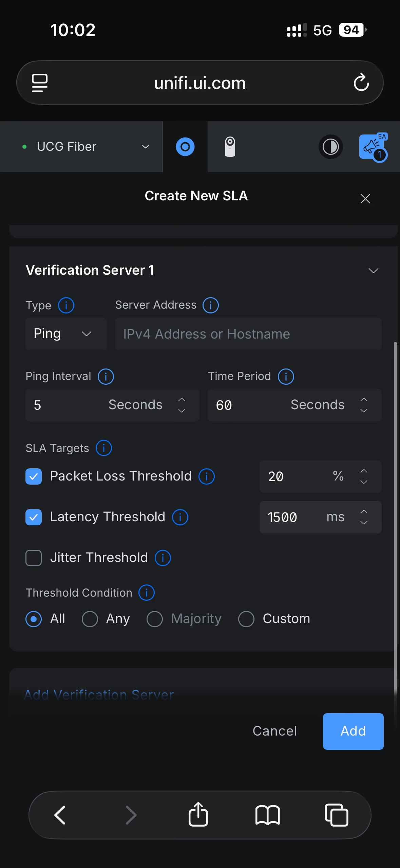The width and height of the screenshot is (400, 868).
Task: Click Add to create the SLA
Action: pos(353,731)
